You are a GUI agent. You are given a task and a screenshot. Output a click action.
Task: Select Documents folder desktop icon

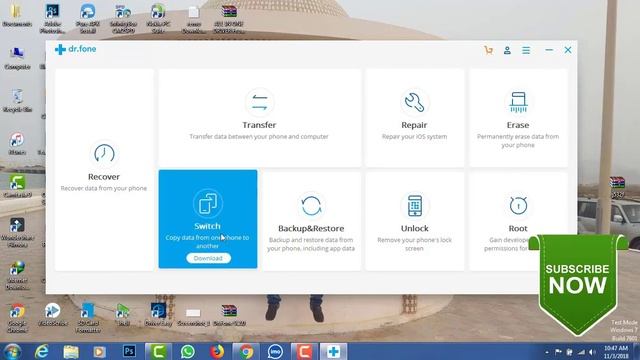(x=17, y=15)
